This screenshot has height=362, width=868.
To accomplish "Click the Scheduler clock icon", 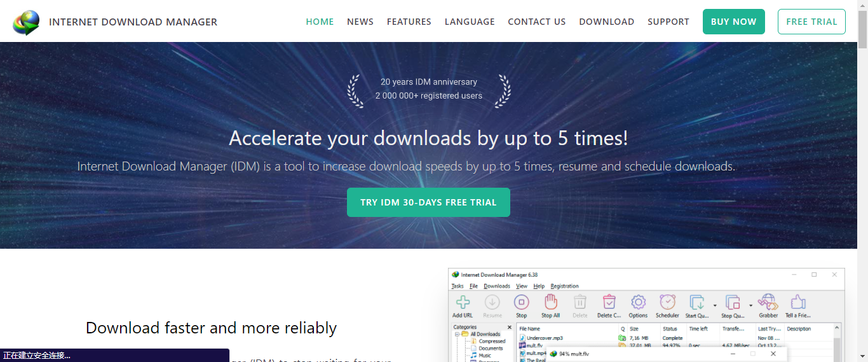I will coord(667,302).
